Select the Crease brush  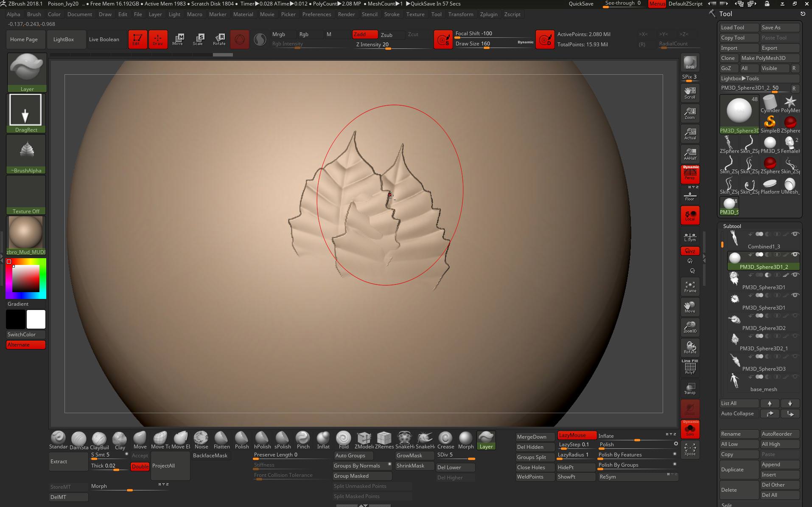[x=445, y=440]
